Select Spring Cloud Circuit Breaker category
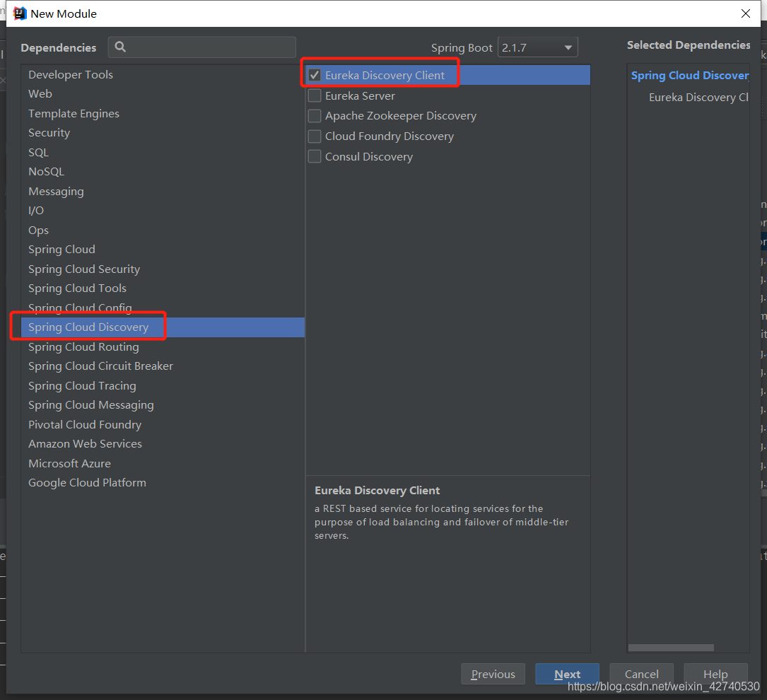 (x=163, y=366)
